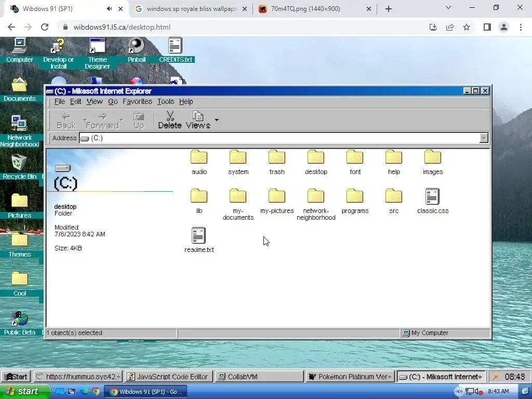Viewport: 532px width, 399px height.
Task: Switch to hummus.sys42 taskbar item
Action: [78, 377]
